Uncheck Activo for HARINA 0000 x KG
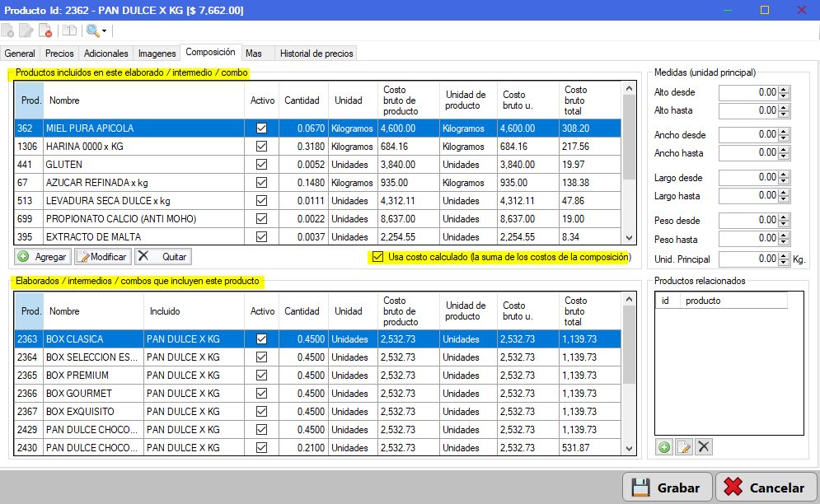 tap(261, 147)
